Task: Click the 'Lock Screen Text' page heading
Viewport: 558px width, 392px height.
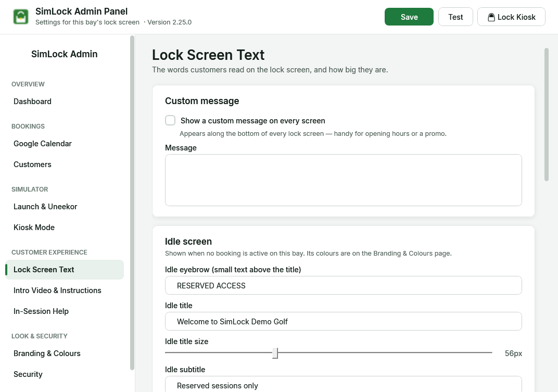Action: 208,55
